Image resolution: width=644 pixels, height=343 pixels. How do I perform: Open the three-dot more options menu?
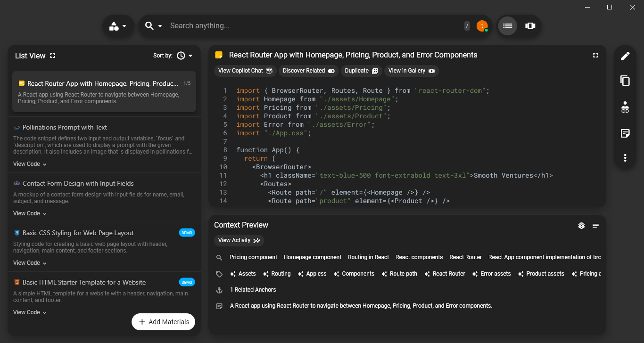pyautogui.click(x=625, y=158)
